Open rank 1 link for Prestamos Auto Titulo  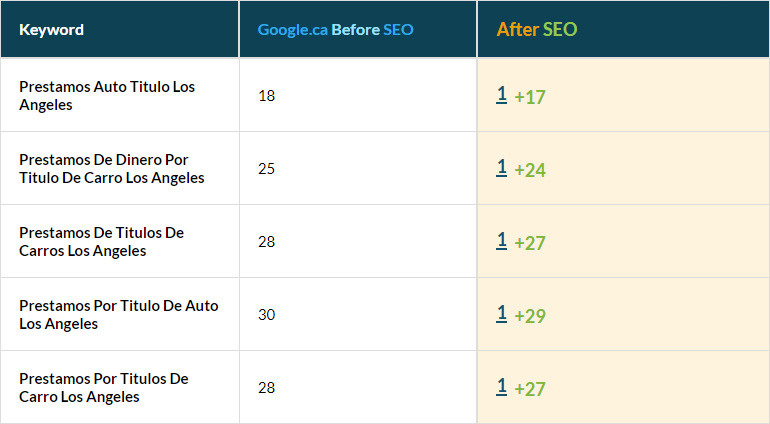[502, 95]
